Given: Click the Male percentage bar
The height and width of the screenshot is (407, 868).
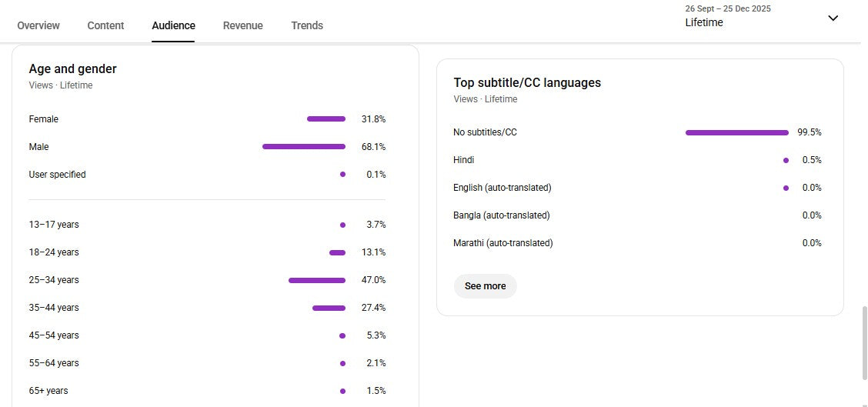Looking at the screenshot, I should coord(304,147).
